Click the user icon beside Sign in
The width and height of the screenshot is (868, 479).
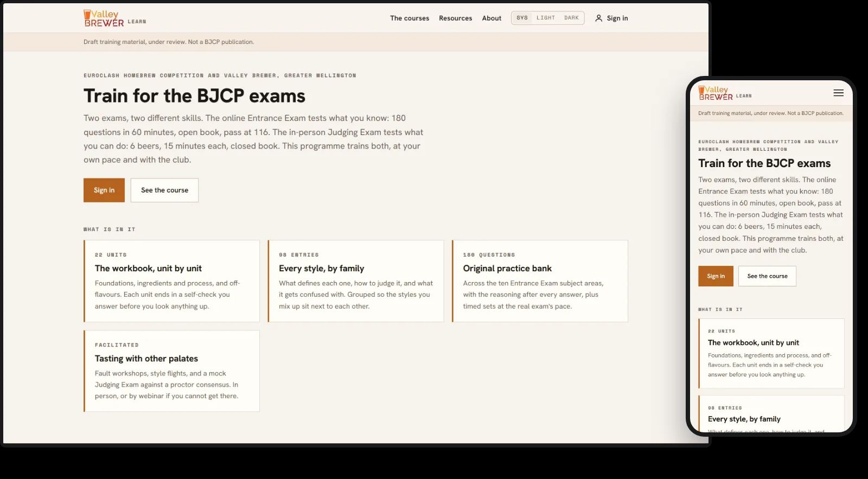(599, 18)
